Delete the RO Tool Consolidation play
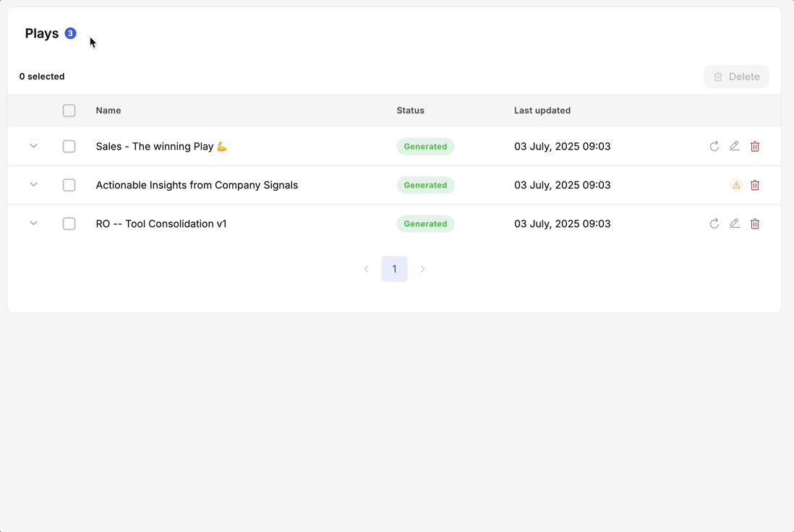 (755, 224)
